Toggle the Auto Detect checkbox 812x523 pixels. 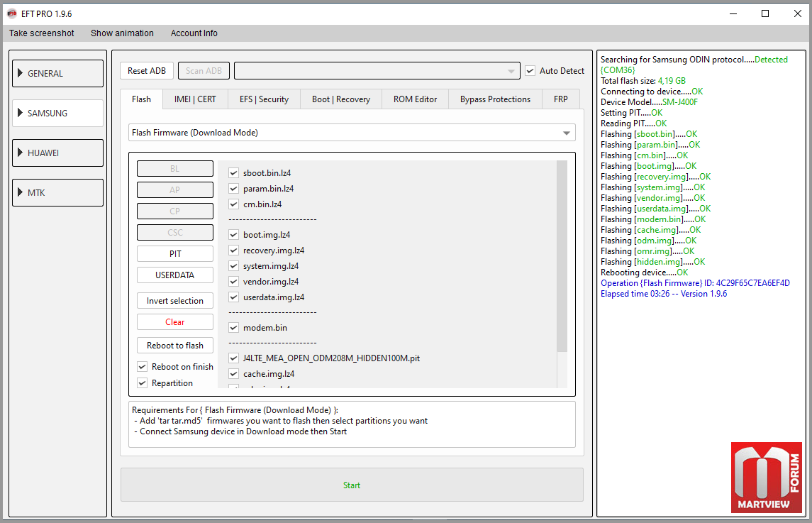pos(530,71)
